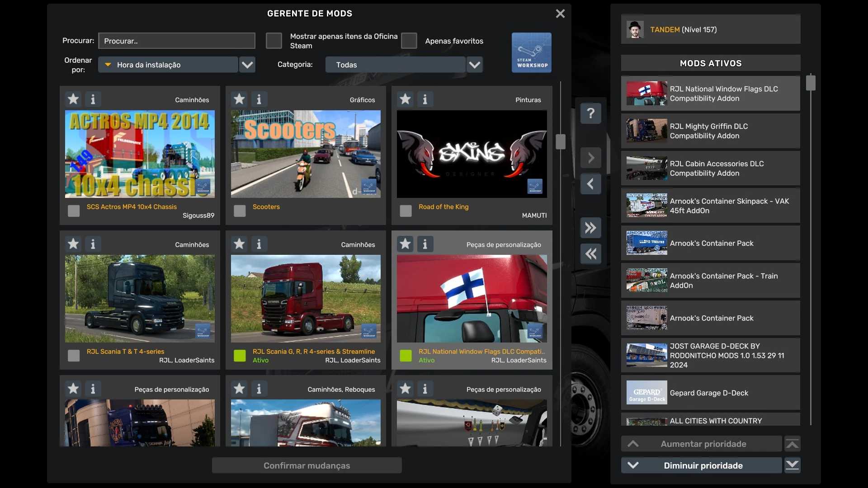Deactivate all mods with double left arrows

pos(590,254)
